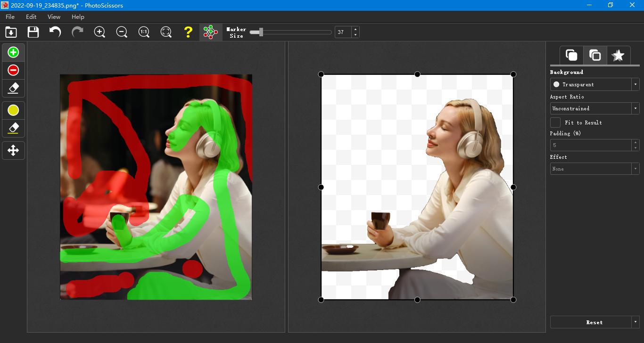The image size is (644, 343).
Task: Click the Undo icon
Action: [x=55, y=32]
